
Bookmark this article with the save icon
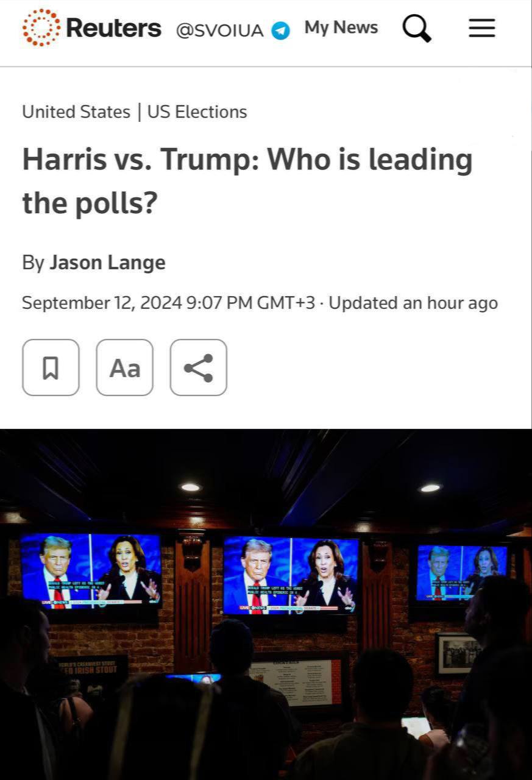pos(51,367)
